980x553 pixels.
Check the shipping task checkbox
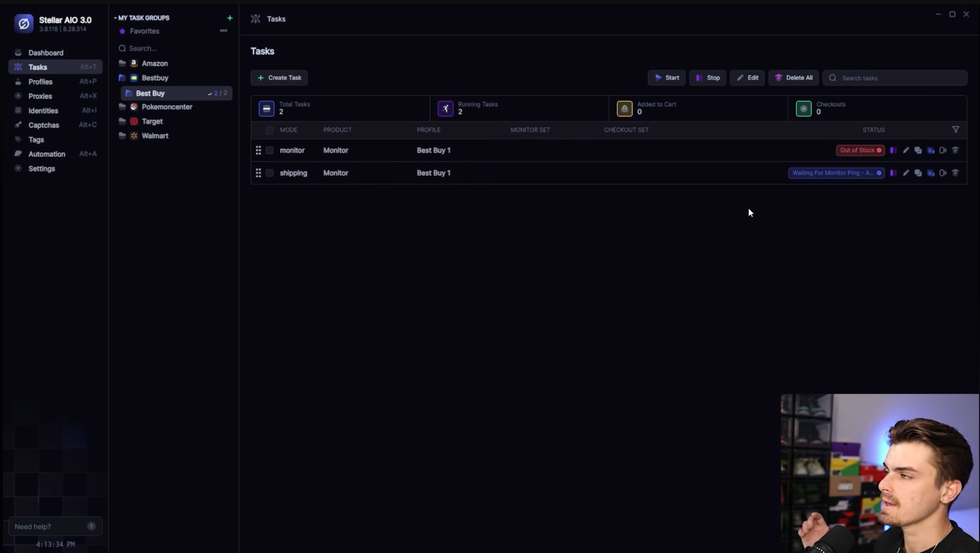pos(269,173)
